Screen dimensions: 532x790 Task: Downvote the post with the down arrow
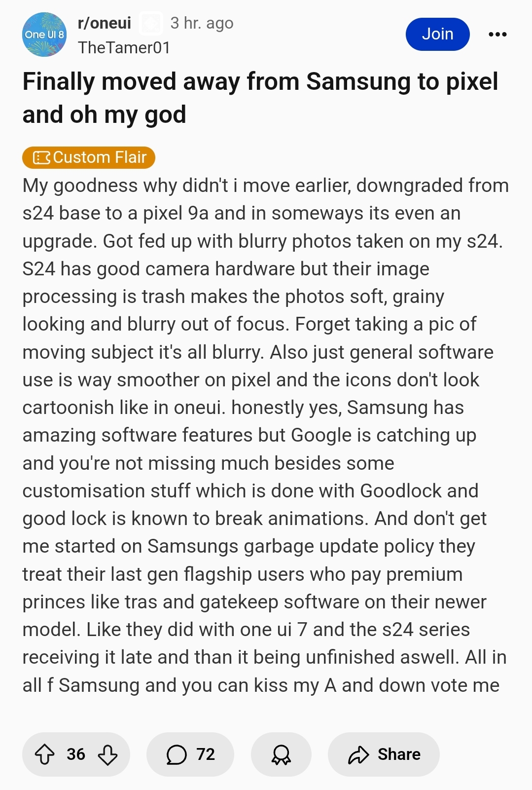[107, 754]
